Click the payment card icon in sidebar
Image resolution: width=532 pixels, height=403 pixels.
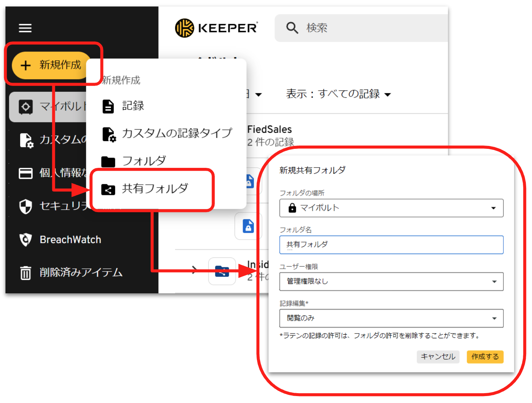pyautogui.click(x=26, y=173)
